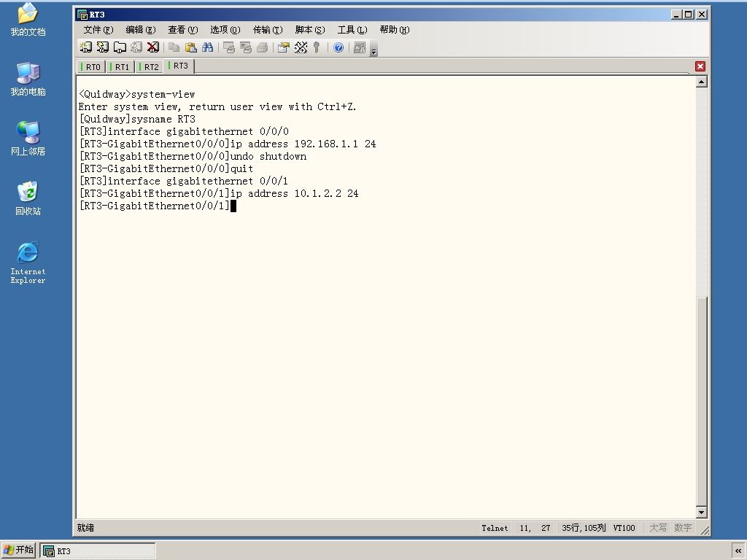747x560 pixels.
Task: Open the 编辑(E) menu
Action: point(141,29)
